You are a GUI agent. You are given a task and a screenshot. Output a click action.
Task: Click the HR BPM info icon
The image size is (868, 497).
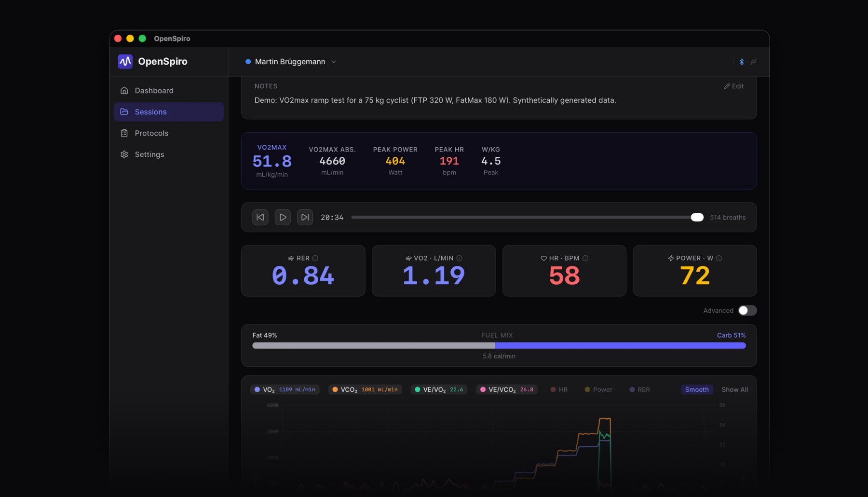click(585, 258)
